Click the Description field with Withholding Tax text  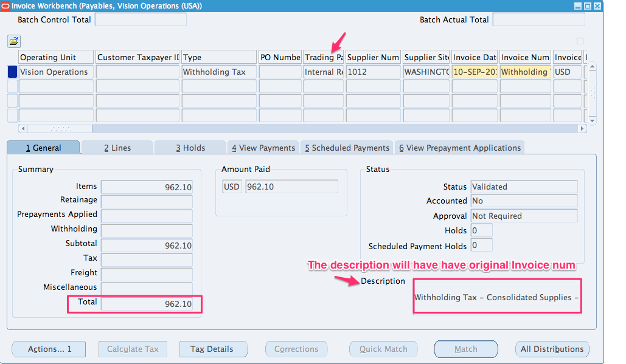pyautogui.click(x=497, y=297)
